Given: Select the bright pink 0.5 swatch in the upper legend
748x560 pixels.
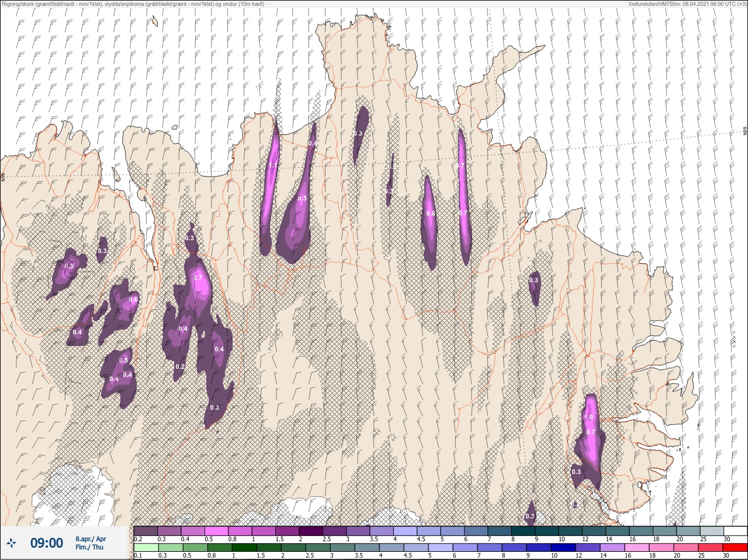Looking at the screenshot, I should pyautogui.click(x=216, y=531).
